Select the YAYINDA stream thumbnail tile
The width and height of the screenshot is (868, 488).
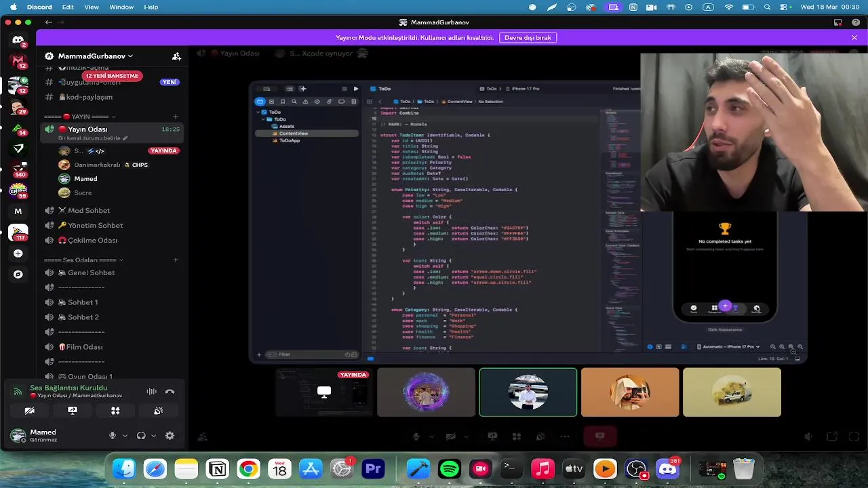[x=324, y=392]
